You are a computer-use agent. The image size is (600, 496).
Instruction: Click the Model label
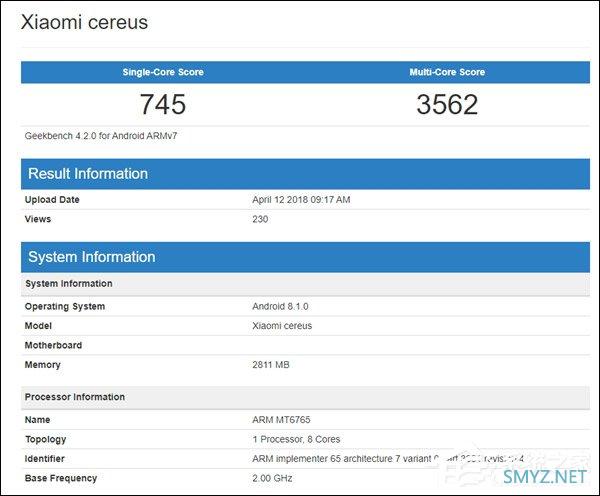[x=38, y=326]
